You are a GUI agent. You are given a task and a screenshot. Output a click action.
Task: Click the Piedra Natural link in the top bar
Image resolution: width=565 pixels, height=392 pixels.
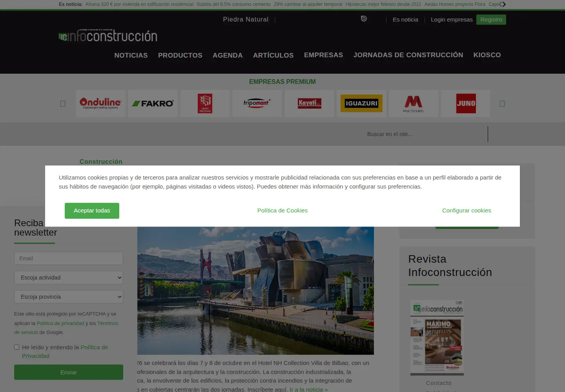pos(246,19)
